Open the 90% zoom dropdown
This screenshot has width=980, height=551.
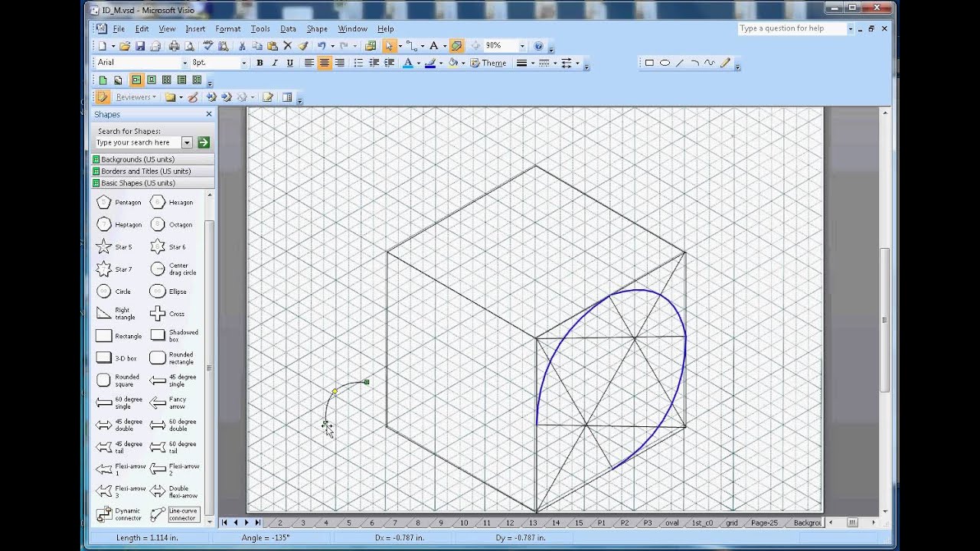[x=522, y=46]
